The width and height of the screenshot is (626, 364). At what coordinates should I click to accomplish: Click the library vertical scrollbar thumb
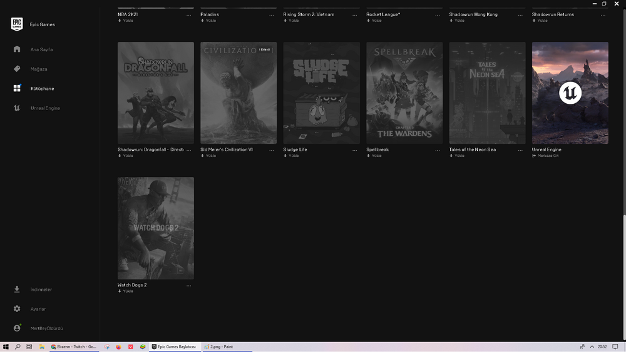pyautogui.click(x=624, y=278)
